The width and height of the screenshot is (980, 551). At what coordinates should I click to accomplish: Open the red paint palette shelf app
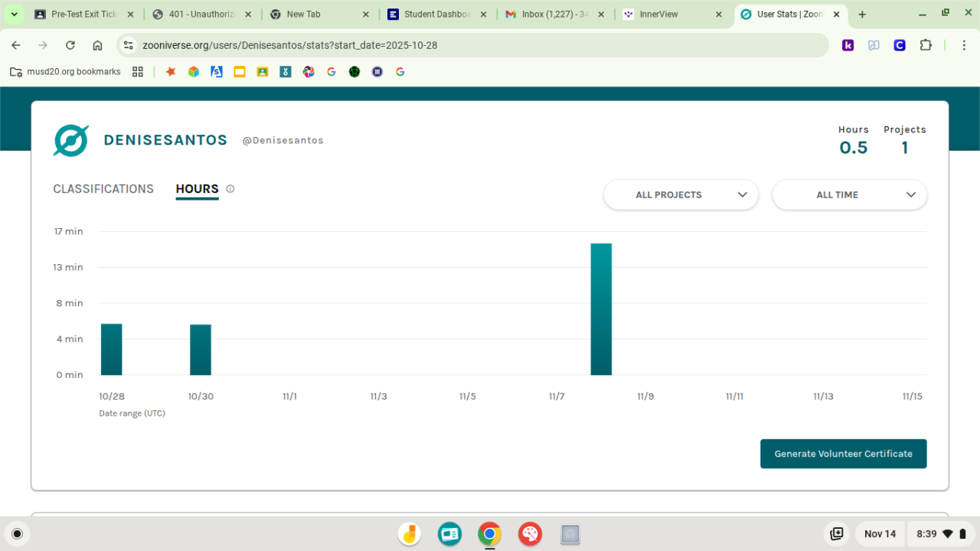pyautogui.click(x=530, y=533)
